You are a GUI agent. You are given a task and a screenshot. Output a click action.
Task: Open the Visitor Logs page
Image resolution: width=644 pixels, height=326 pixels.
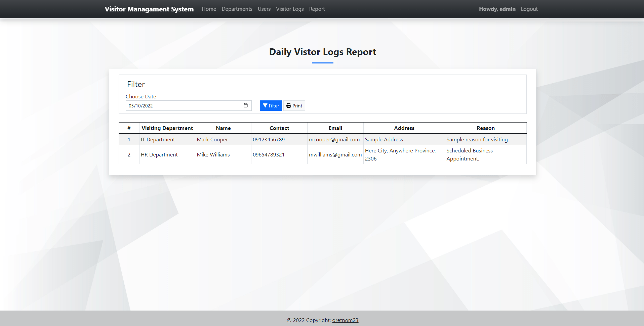(289, 9)
